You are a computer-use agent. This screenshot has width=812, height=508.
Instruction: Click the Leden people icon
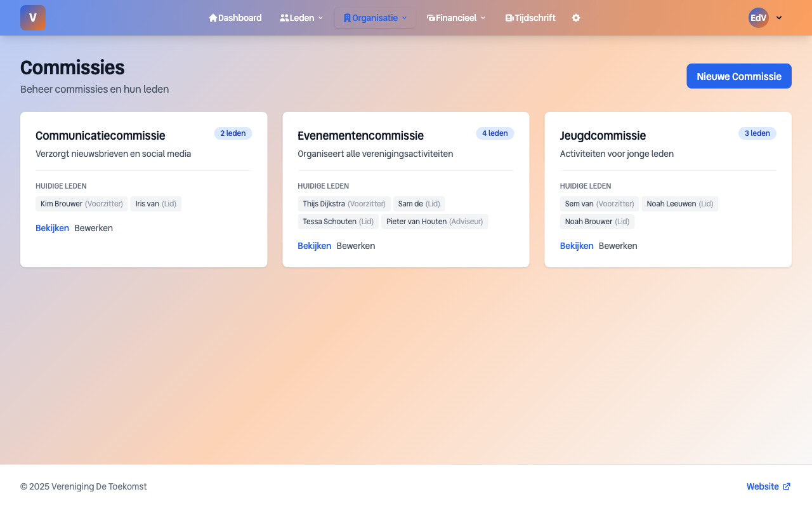pos(284,18)
